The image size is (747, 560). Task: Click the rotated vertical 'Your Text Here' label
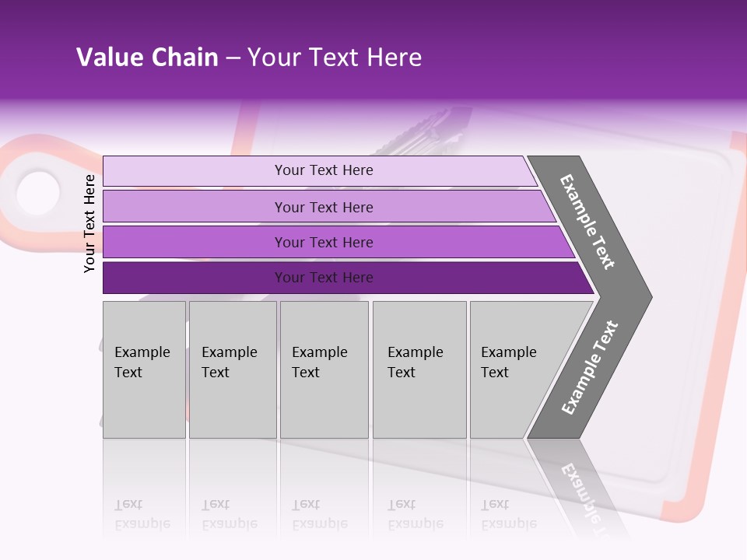tap(89, 223)
